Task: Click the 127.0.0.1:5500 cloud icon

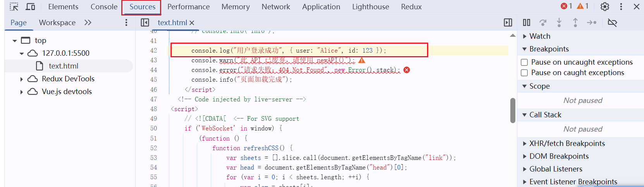Action: pyautogui.click(x=33, y=53)
